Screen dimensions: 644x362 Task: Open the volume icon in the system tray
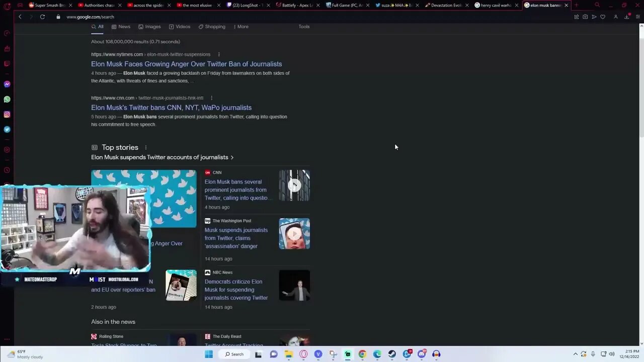point(612,354)
